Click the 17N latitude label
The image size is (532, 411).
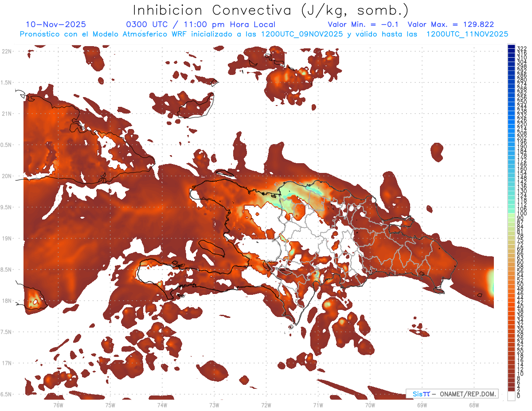point(7,363)
